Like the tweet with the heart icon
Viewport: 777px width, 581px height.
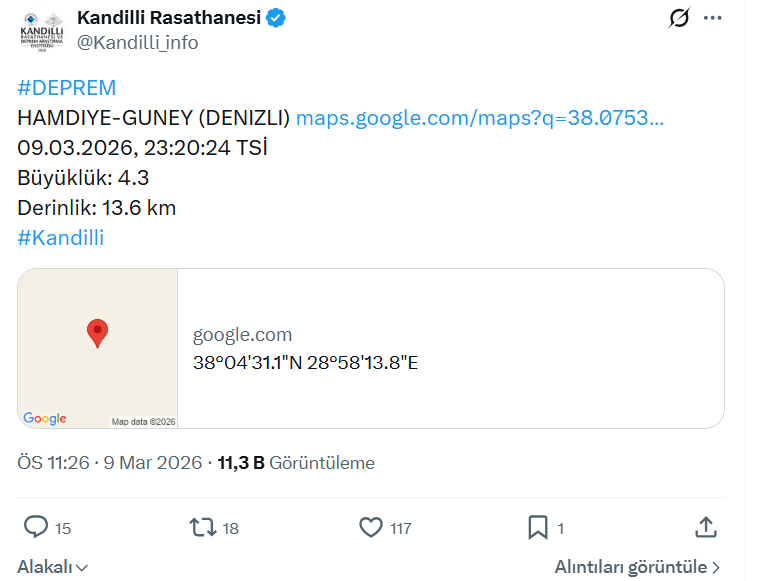[x=371, y=527]
